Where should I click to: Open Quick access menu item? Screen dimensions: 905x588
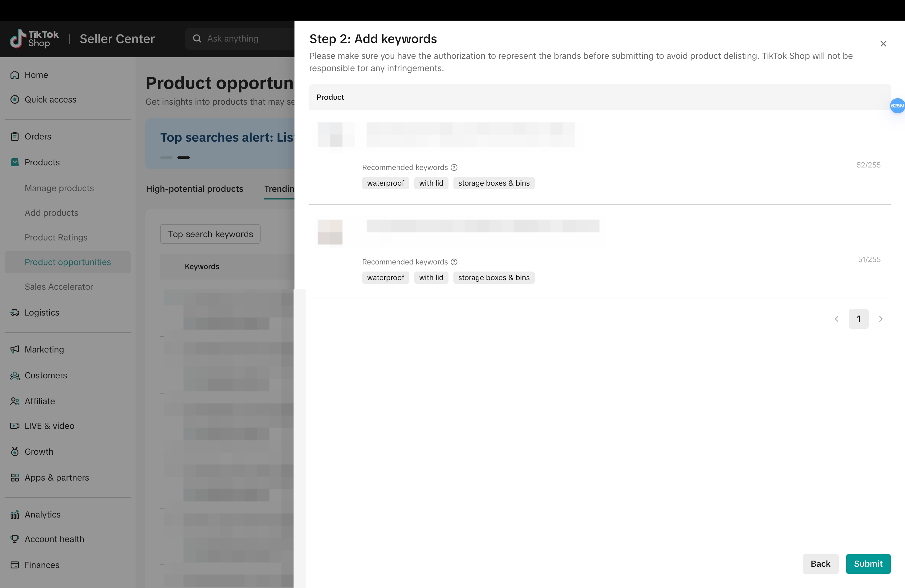(x=68, y=99)
